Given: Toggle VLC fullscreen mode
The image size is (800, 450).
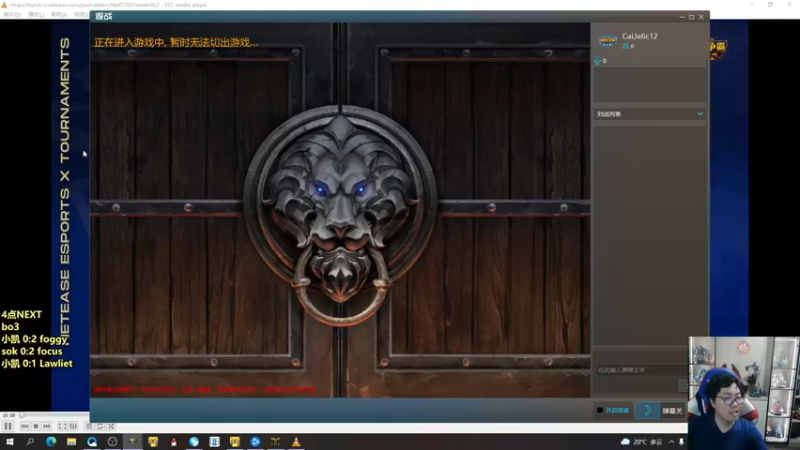Looking at the screenshot, I should pyautogui.click(x=62, y=427).
